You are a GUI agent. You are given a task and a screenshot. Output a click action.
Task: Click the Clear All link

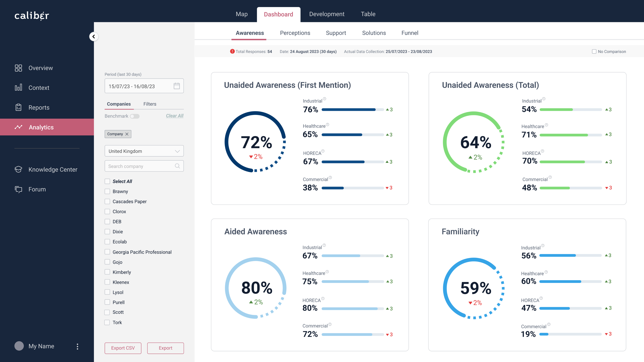pyautogui.click(x=174, y=115)
